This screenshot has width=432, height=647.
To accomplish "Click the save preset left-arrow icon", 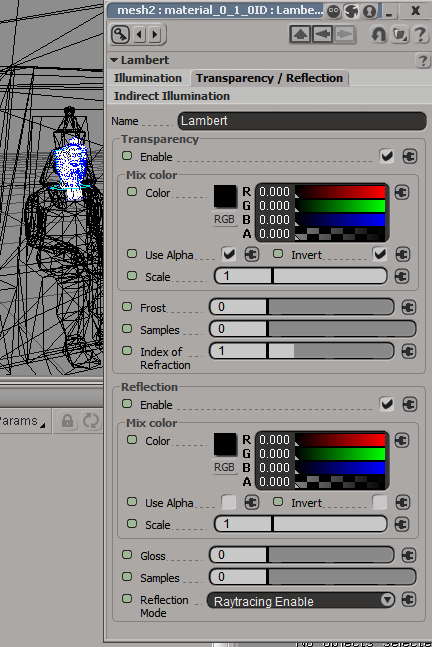I will 322,34.
